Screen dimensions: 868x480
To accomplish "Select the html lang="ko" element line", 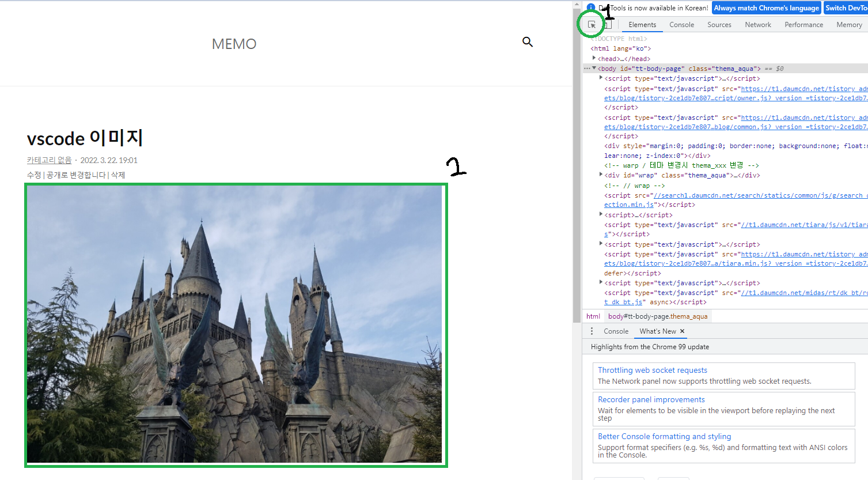I will point(620,48).
